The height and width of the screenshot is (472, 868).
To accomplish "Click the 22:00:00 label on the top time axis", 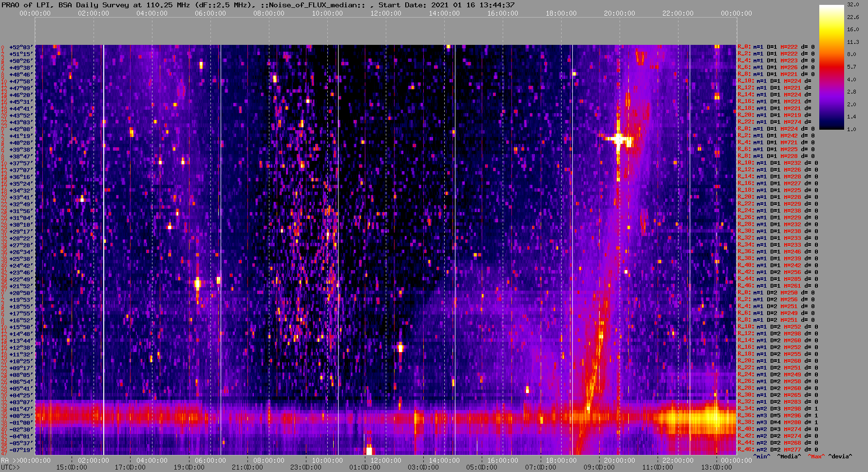I will (x=678, y=13).
